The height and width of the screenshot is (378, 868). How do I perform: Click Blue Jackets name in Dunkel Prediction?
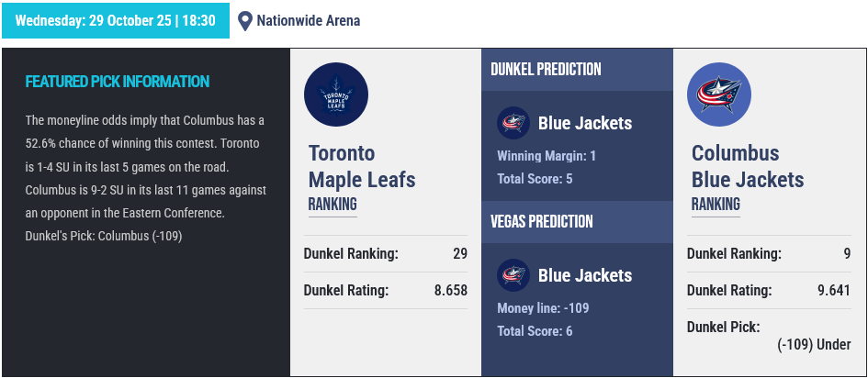pyautogui.click(x=584, y=123)
